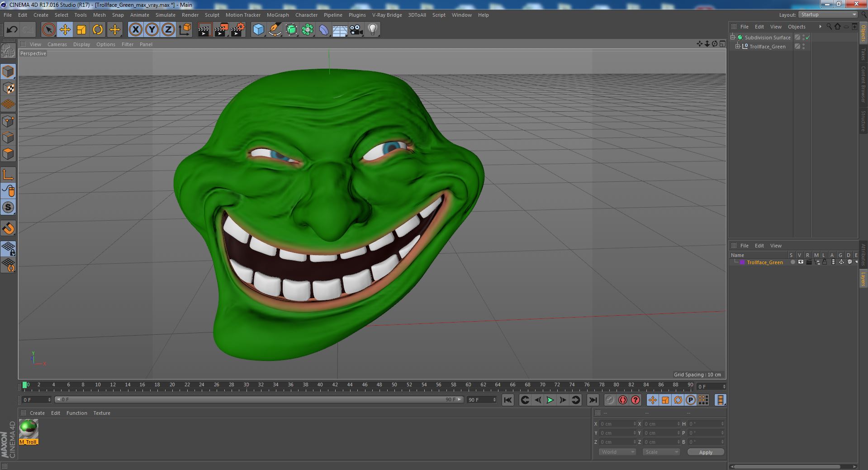Image resolution: width=868 pixels, height=470 pixels.
Task: Expand the Trollface_Green object
Action: click(737, 47)
